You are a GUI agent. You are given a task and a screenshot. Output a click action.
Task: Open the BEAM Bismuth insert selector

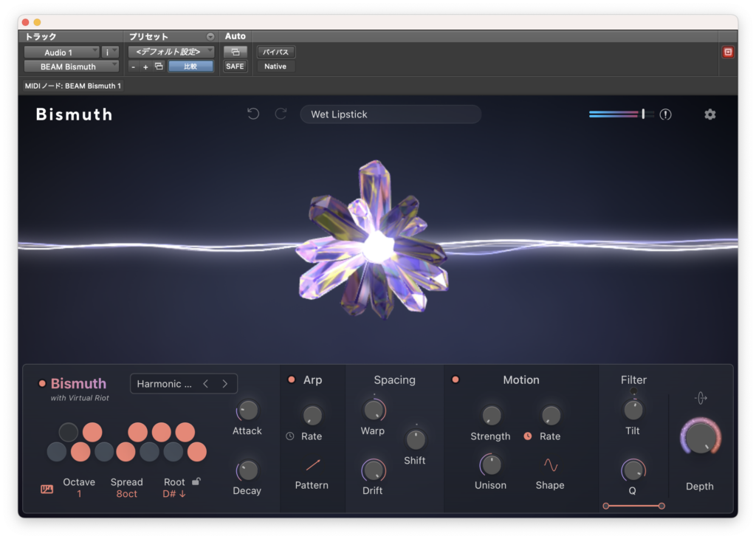pyautogui.click(x=72, y=66)
